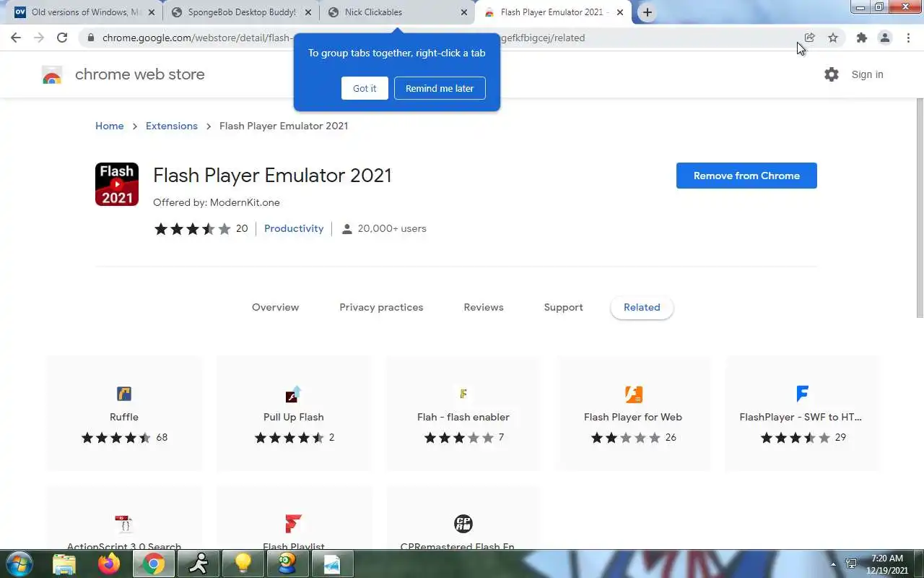The image size is (924, 578).
Task: Click the Pull Up Flash title
Action: (x=294, y=417)
